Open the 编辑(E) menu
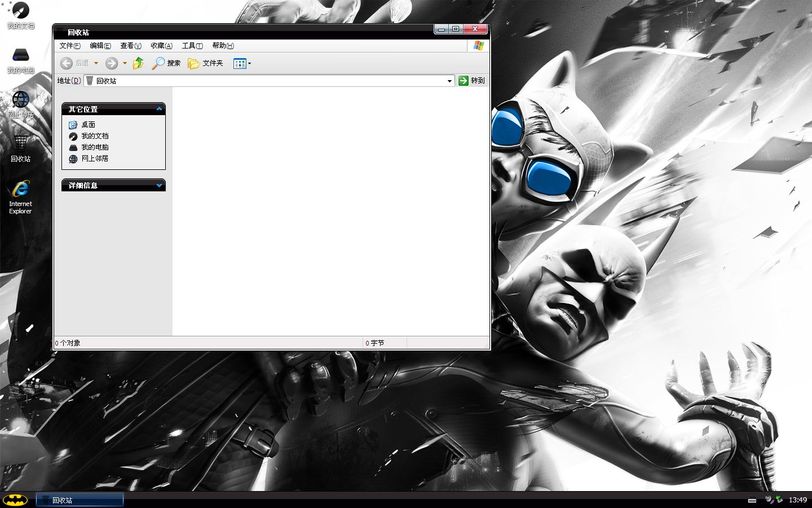The width and height of the screenshot is (812, 508). click(x=100, y=46)
